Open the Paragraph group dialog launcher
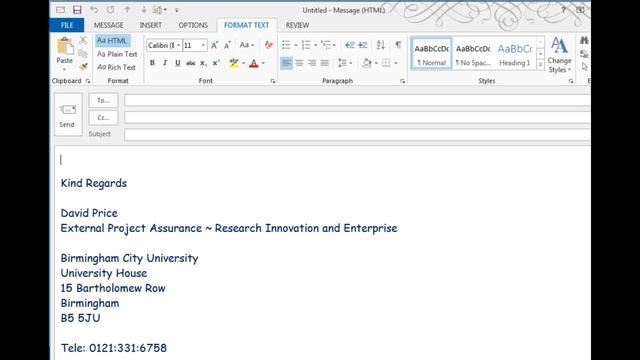The width and height of the screenshot is (640, 360). 402,81
